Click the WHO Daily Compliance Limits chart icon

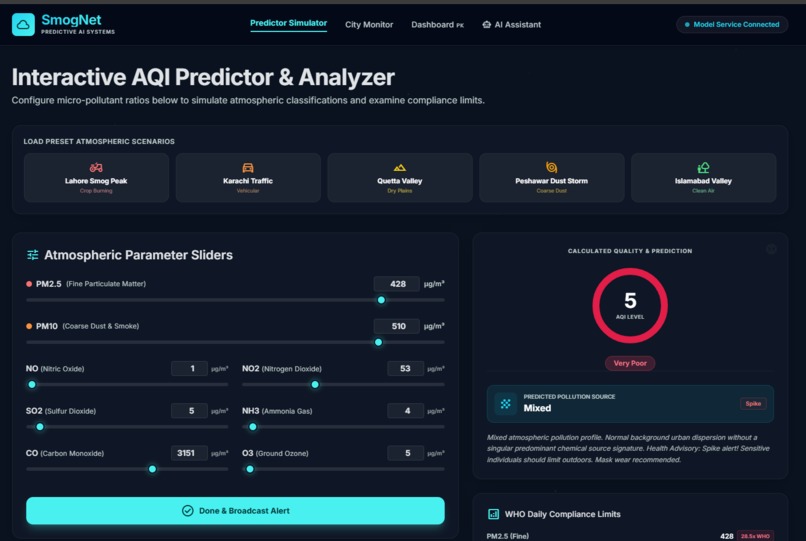(493, 514)
